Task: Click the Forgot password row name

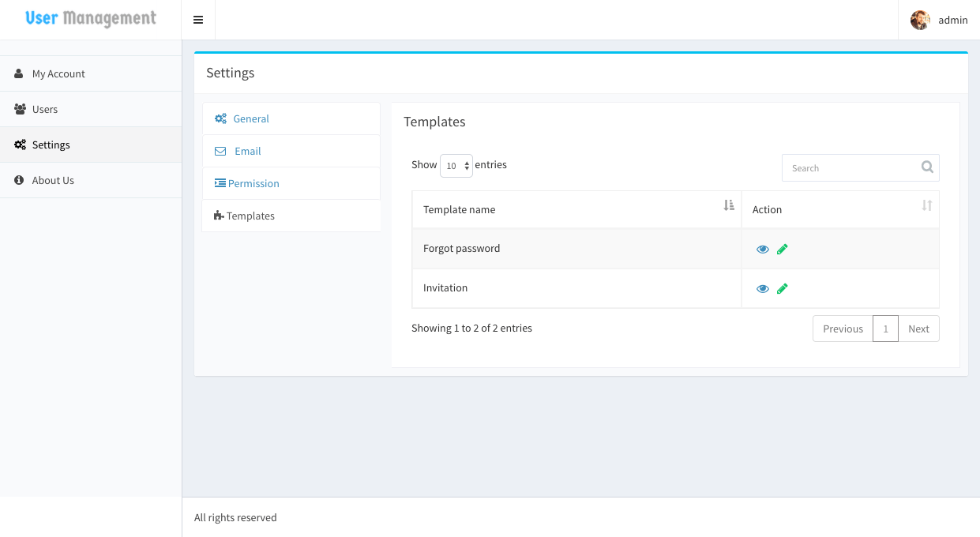Action: click(x=462, y=248)
